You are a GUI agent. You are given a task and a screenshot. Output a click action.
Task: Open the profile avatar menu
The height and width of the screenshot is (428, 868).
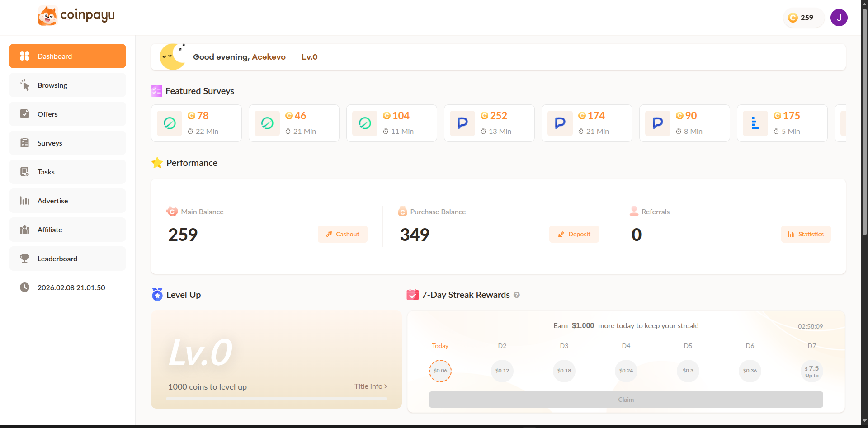click(x=839, y=18)
